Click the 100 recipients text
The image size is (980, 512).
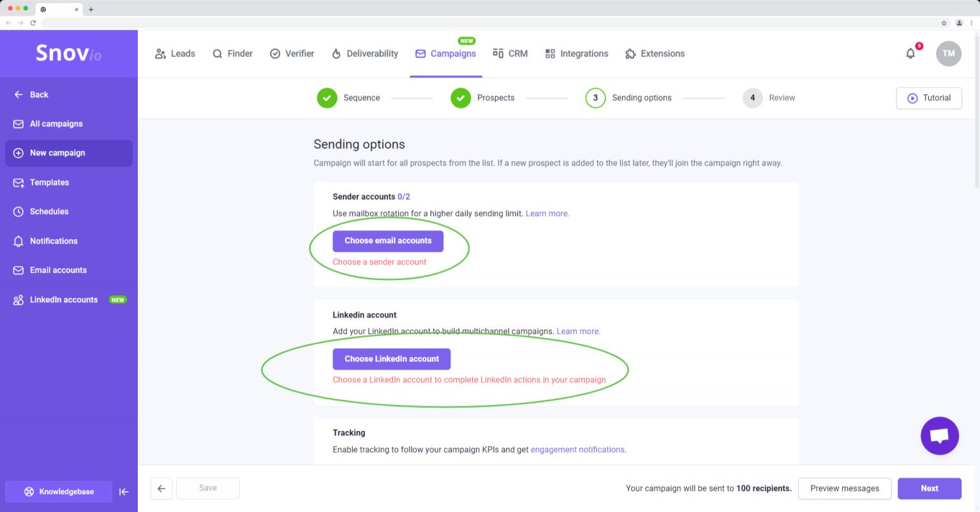pos(764,488)
